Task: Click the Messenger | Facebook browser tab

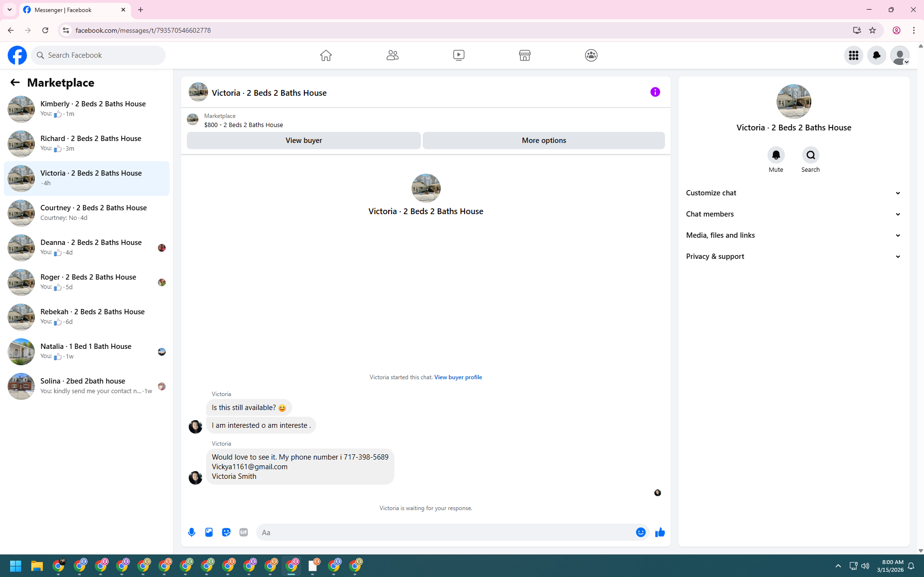Action: click(x=75, y=10)
